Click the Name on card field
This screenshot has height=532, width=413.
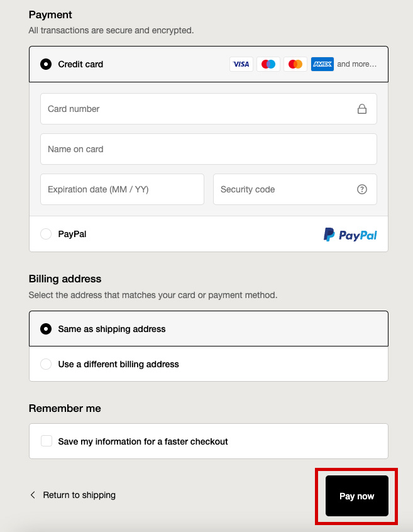[x=207, y=149]
